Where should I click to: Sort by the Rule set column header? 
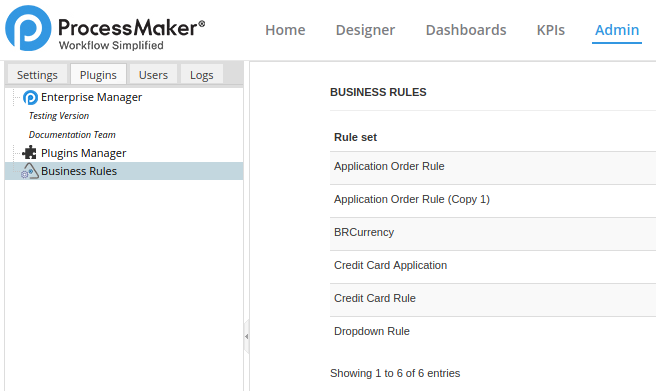click(x=356, y=137)
